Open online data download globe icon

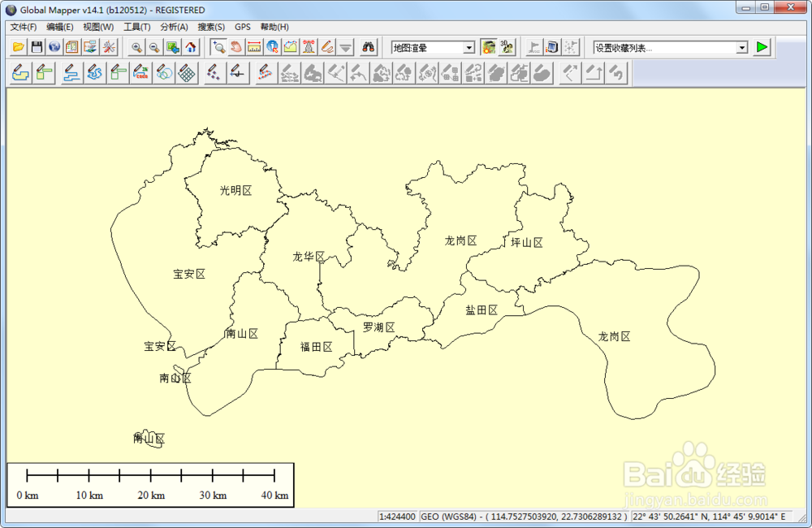tap(54, 47)
